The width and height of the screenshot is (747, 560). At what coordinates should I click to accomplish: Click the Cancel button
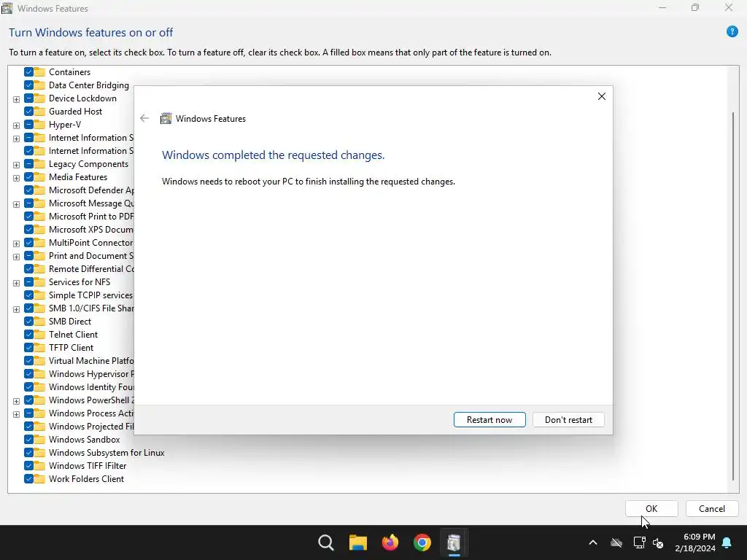click(x=712, y=508)
